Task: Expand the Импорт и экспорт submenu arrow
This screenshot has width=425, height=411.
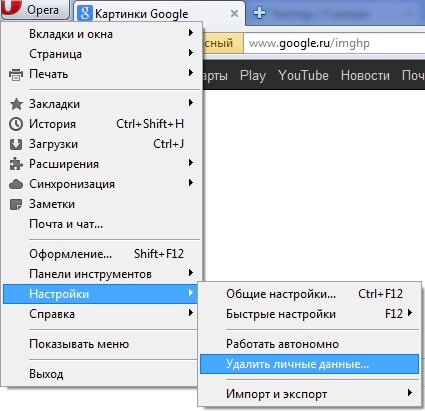Action: tap(410, 393)
